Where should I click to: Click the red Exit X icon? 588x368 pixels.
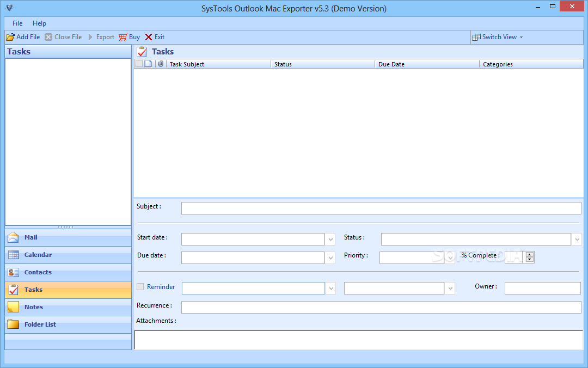[x=149, y=37]
